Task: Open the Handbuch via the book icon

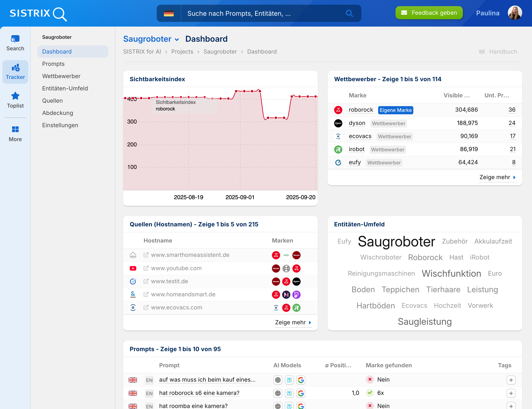Action: click(x=482, y=51)
